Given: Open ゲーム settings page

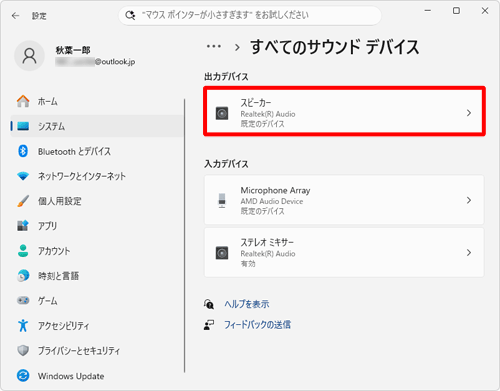Looking at the screenshot, I should pos(97,300).
